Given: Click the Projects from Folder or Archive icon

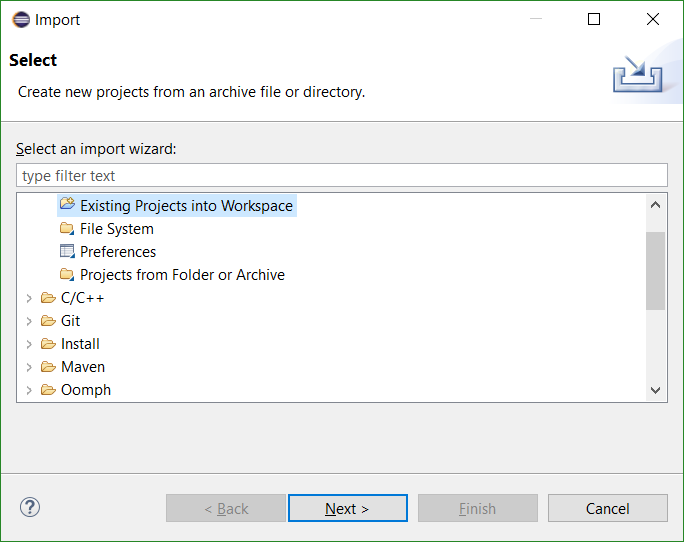Looking at the screenshot, I should point(67,274).
